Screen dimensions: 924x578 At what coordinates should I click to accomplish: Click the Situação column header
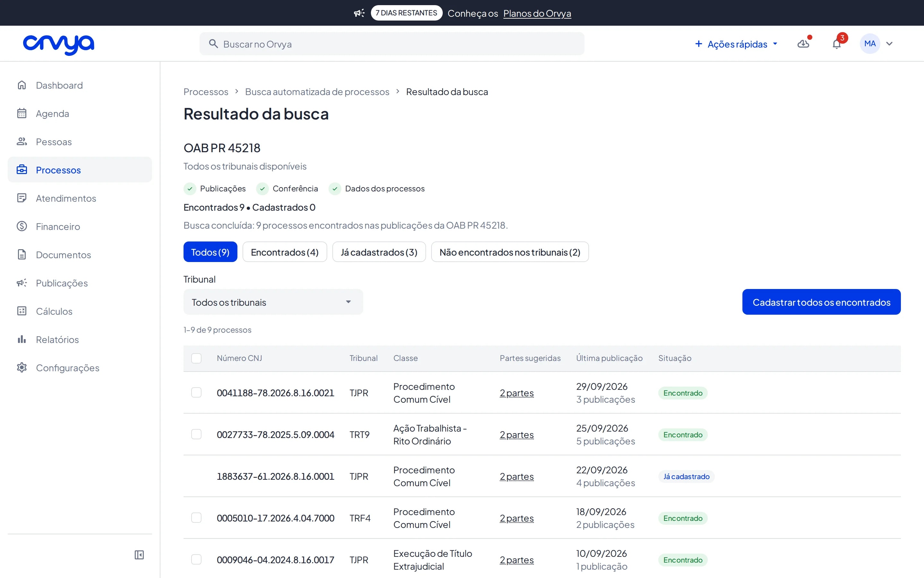[675, 358]
